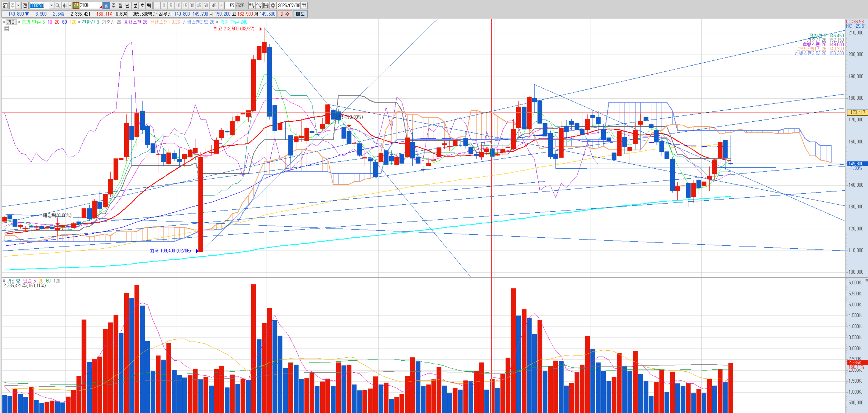Screen dimensions: 868x413
Task: Click the 기아 legend label button
Action: (x=12, y=22)
